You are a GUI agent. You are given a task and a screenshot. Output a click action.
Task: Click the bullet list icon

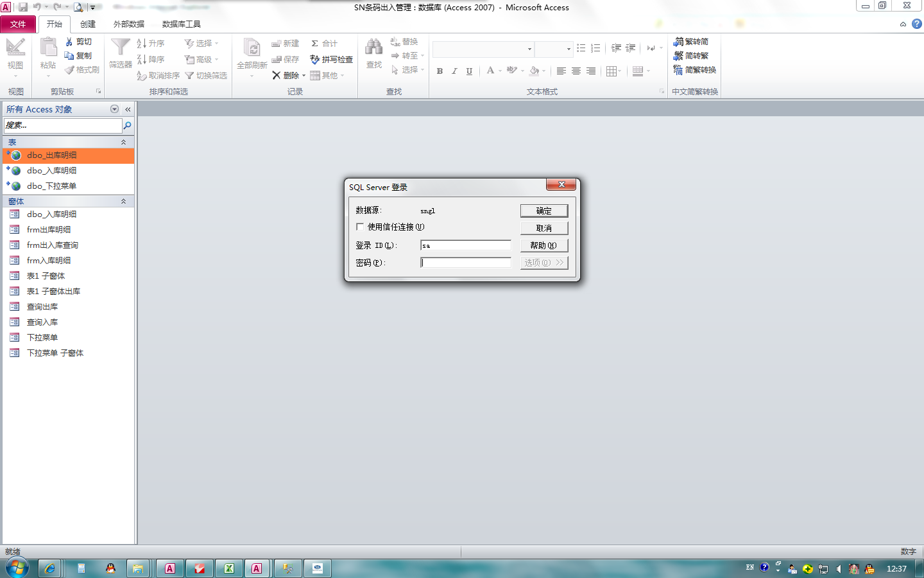pyautogui.click(x=581, y=48)
